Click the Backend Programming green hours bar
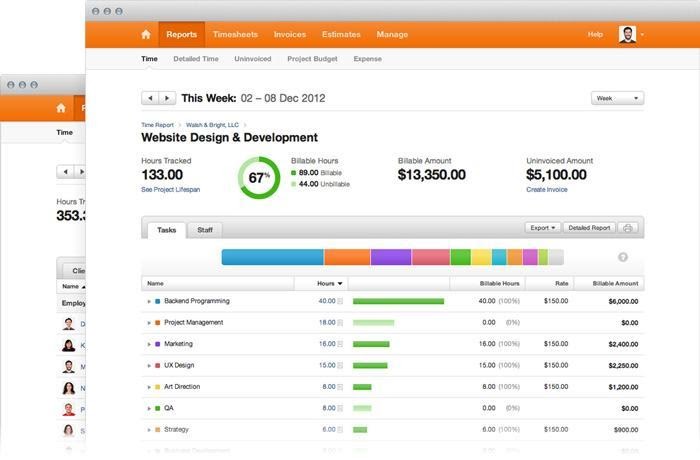The width and height of the screenshot is (700, 460). [x=398, y=301]
